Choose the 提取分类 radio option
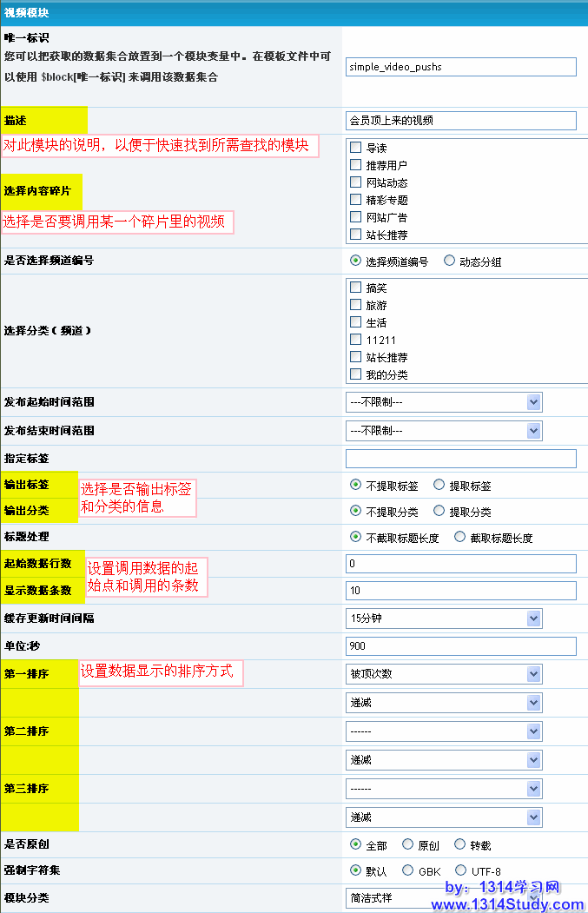The width and height of the screenshot is (588, 913). [x=439, y=512]
